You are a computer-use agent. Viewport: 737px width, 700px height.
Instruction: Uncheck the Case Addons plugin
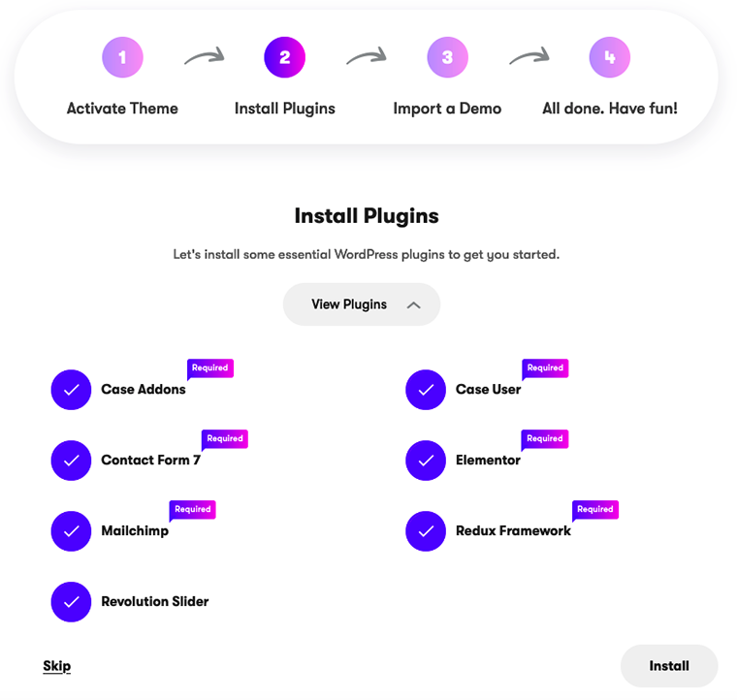coord(71,390)
